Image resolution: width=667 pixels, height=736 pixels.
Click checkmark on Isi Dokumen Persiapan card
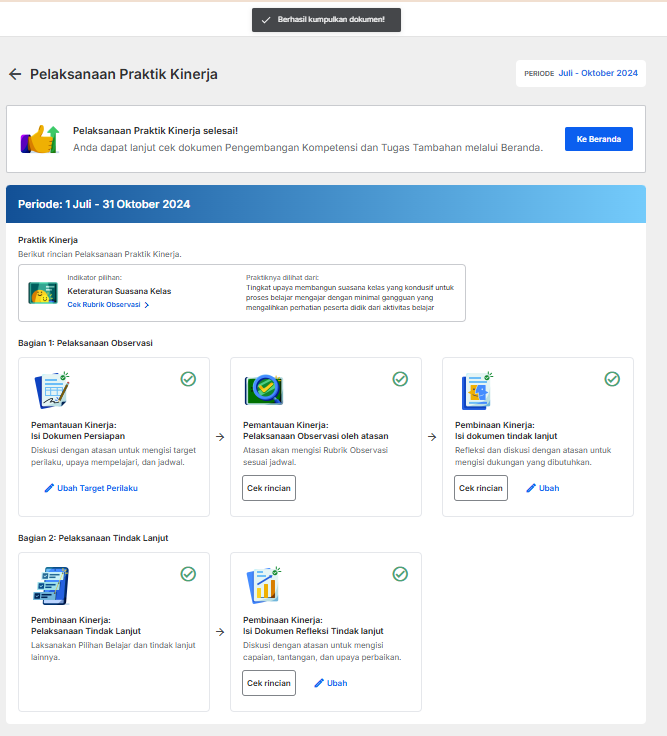tap(188, 379)
